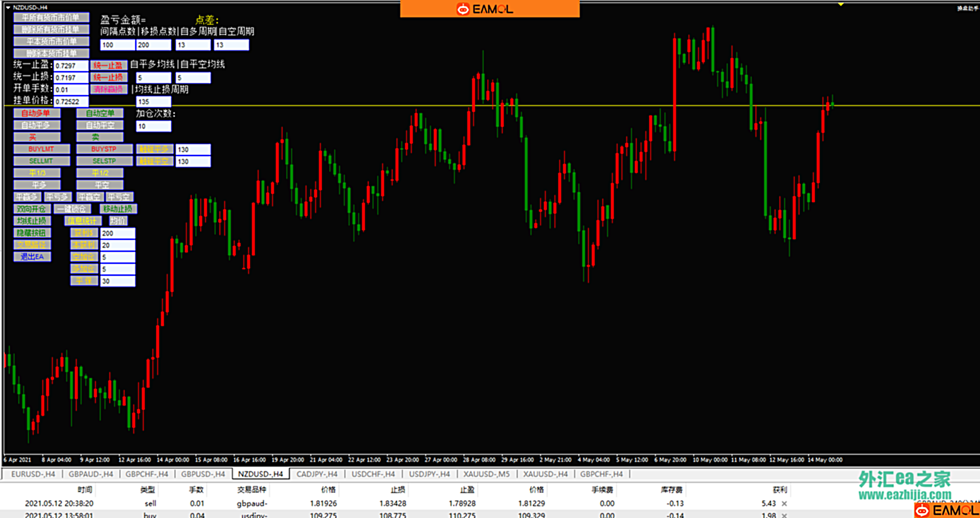Image resolution: width=980 pixels, height=518 pixels.
Task: Switch to the EURUSD-,H4 chart tab
Action: pyautogui.click(x=33, y=474)
